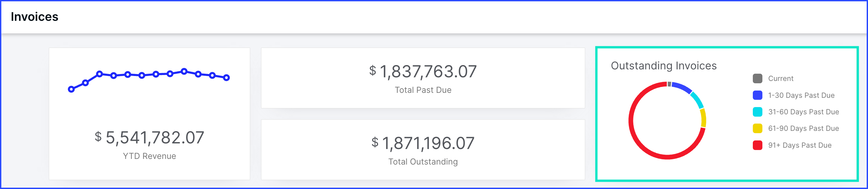The image size is (868, 189).
Task: Select the yellow segment of the donut chart
Action: [704, 118]
